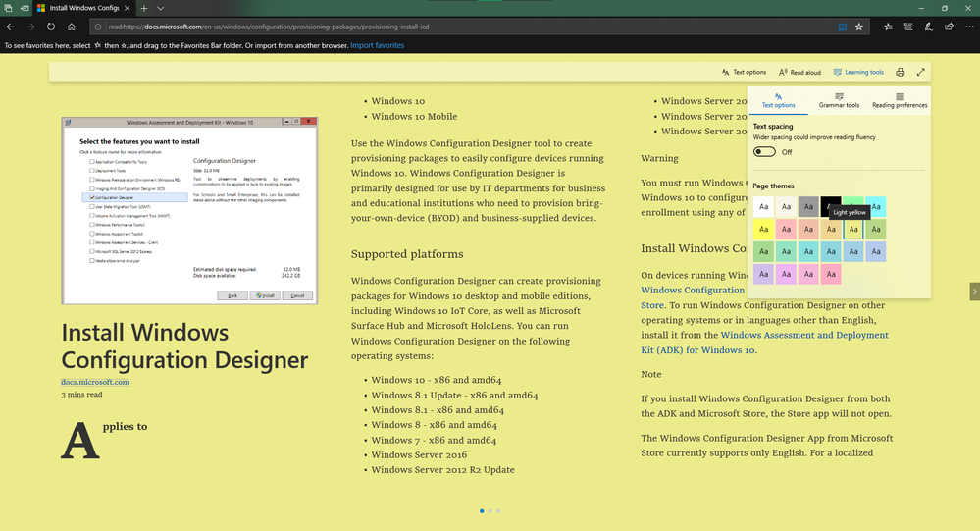This screenshot has width=980, height=531.
Task: Print the article
Action: point(900,72)
